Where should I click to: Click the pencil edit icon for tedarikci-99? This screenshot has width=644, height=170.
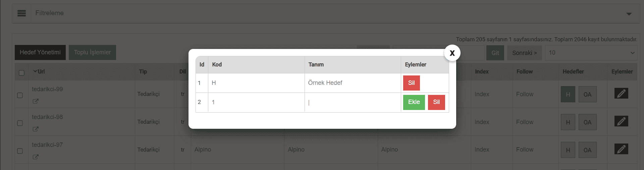click(621, 94)
